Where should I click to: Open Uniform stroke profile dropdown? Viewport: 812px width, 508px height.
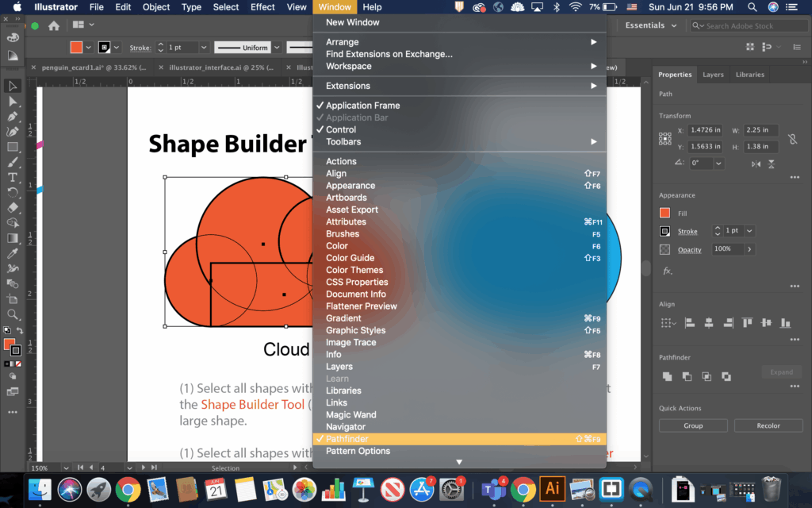(x=277, y=47)
